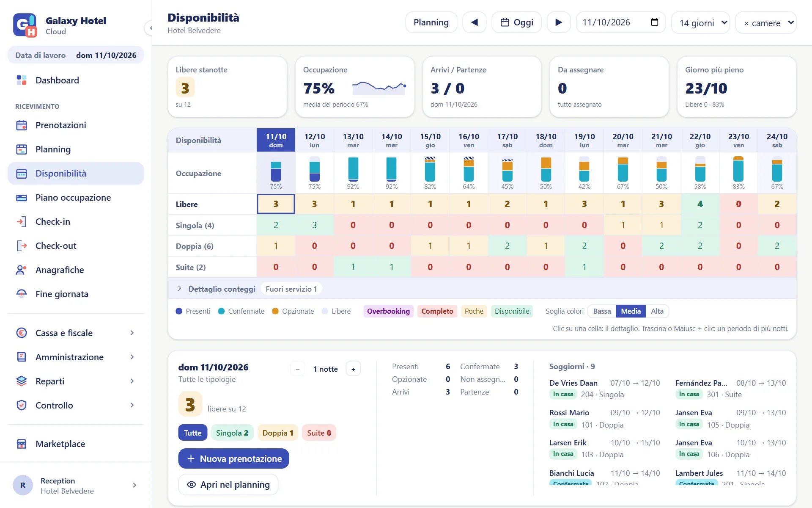
Task: Filter by Doppia 1 chip
Action: [x=278, y=433]
